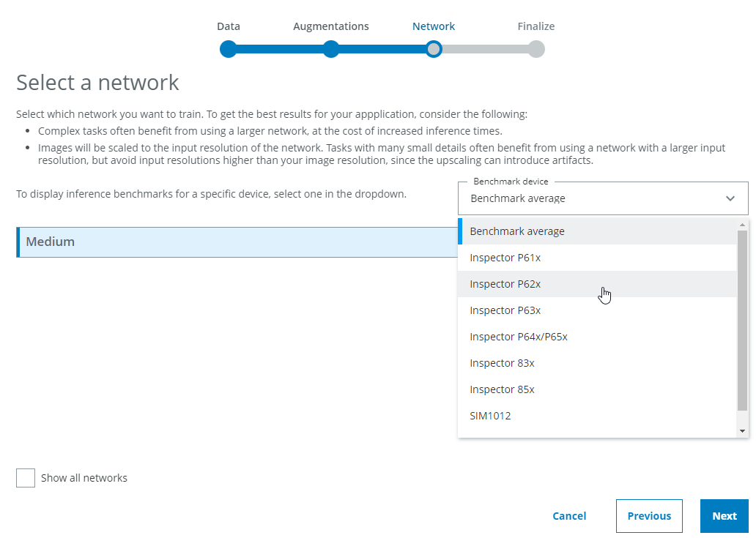Choose Inspector P64x/P65x device
Screen dimensions: 756x538
519,337
